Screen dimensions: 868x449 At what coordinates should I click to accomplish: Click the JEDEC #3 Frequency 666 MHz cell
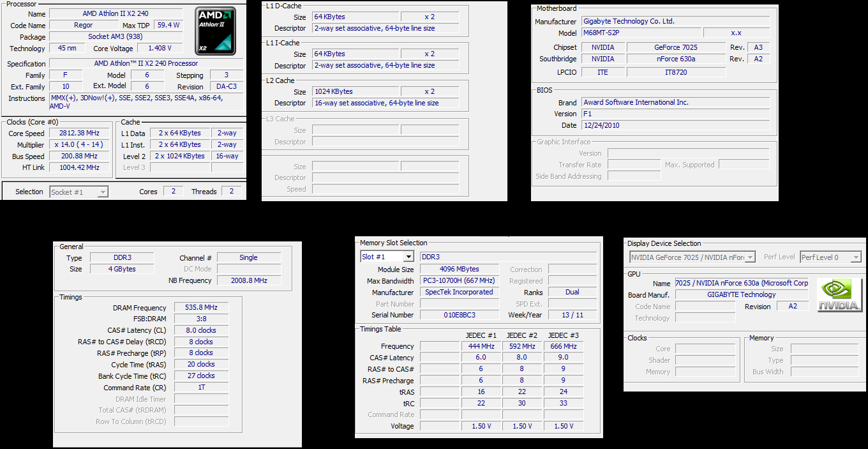[563, 346]
